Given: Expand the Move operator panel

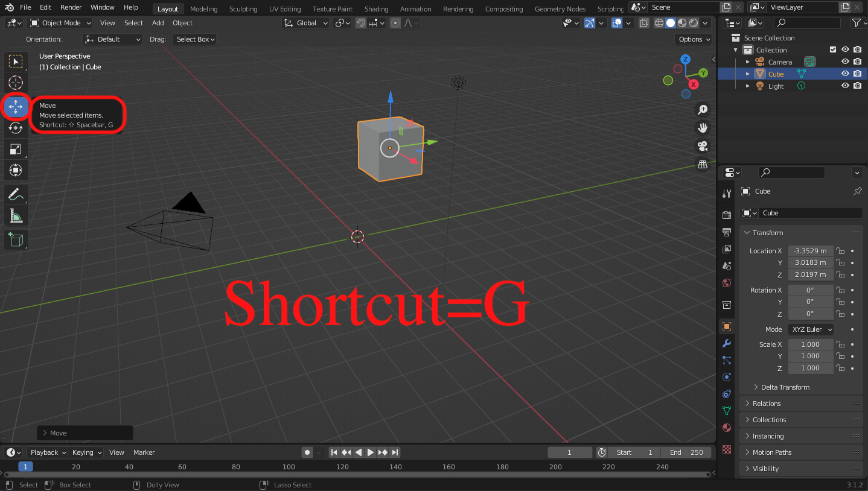Looking at the screenshot, I should [x=85, y=433].
